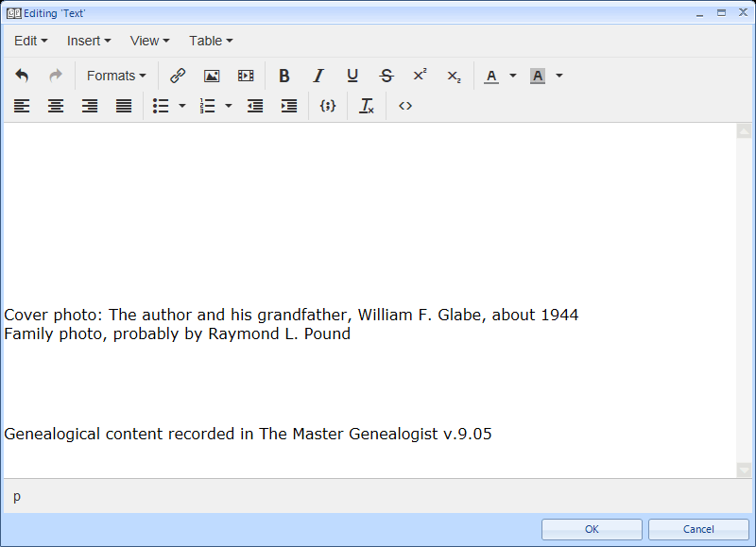Image resolution: width=756 pixels, height=547 pixels.
Task: Click the scrollbar down arrow
Action: [x=744, y=470]
